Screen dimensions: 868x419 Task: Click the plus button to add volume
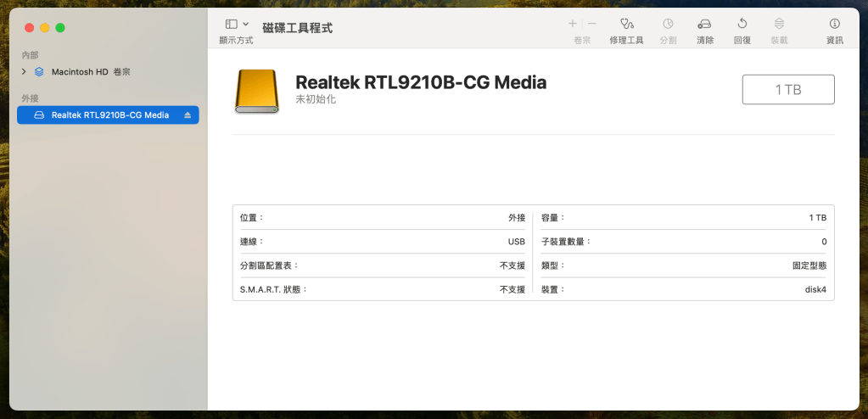(573, 24)
